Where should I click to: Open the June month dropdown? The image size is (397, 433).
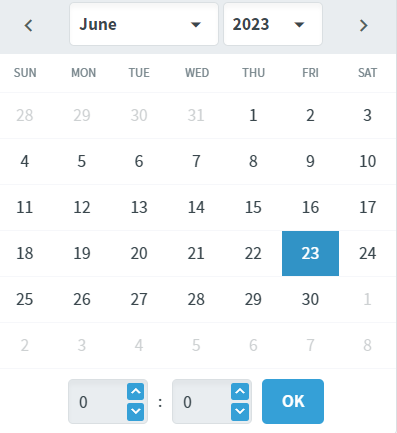(x=144, y=24)
